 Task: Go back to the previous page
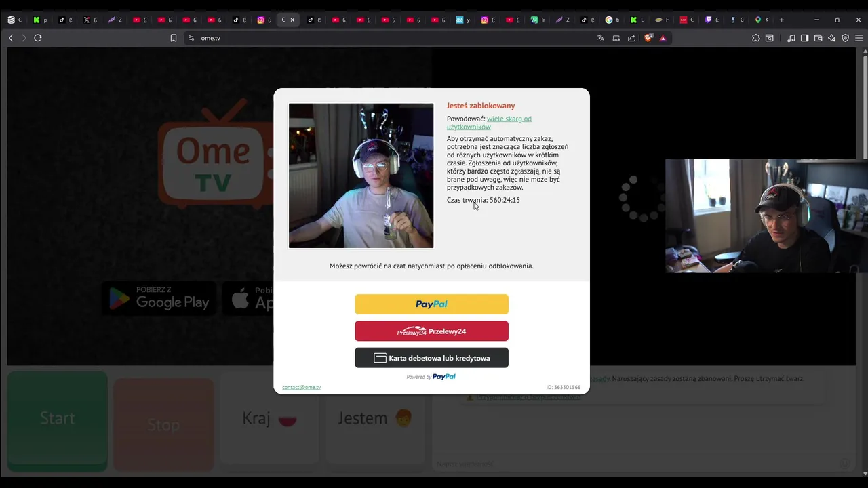click(11, 38)
